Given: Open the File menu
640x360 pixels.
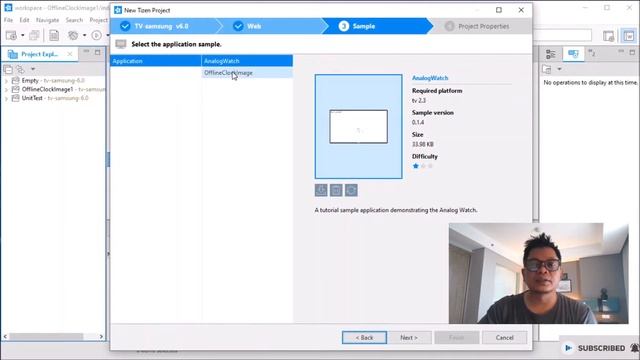Looking at the screenshot, I should tap(9, 20).
